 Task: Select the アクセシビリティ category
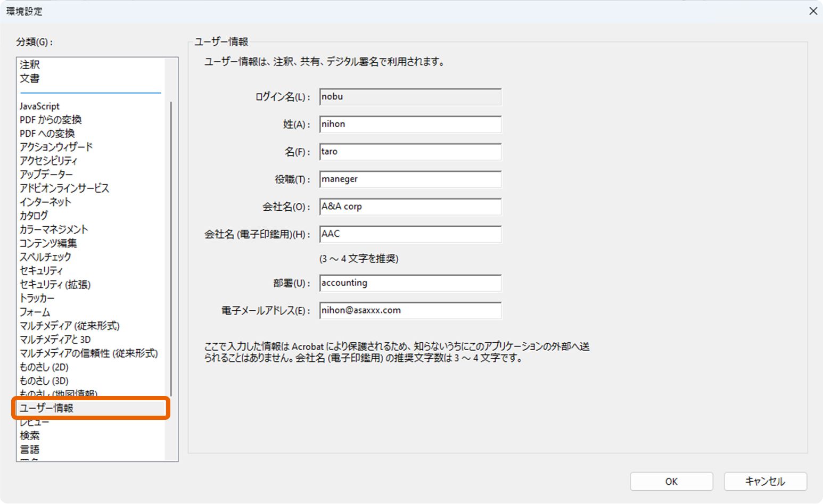pos(48,161)
